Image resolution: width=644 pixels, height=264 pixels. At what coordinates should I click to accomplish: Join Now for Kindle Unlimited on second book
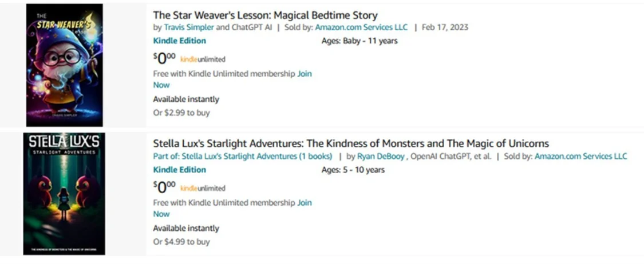305,202
